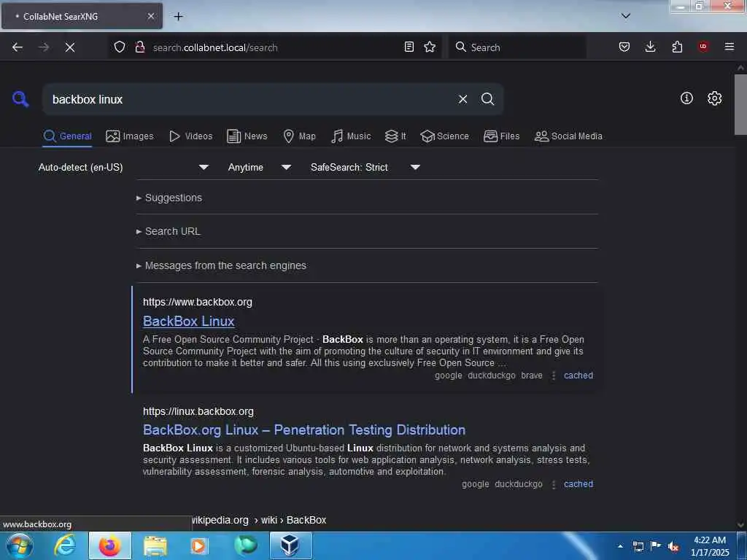Switch to the Social Media tab

tap(568, 136)
